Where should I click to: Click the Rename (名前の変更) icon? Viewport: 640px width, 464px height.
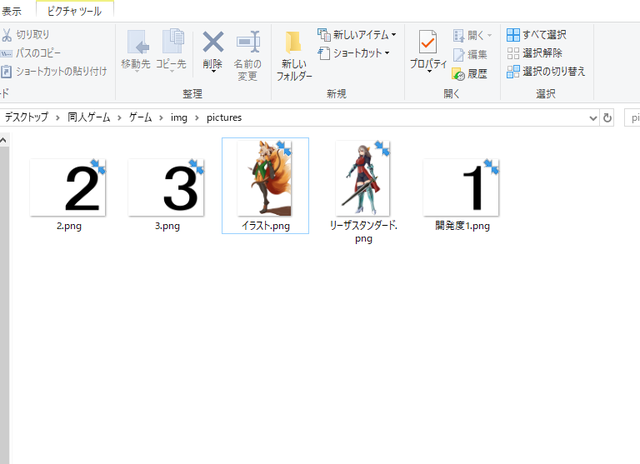tap(248, 42)
